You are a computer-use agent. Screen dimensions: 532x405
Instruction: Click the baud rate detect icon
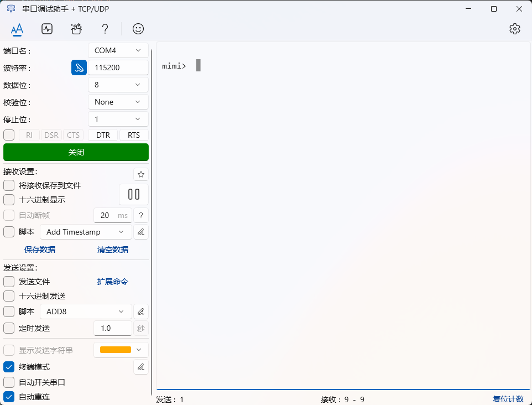click(79, 67)
